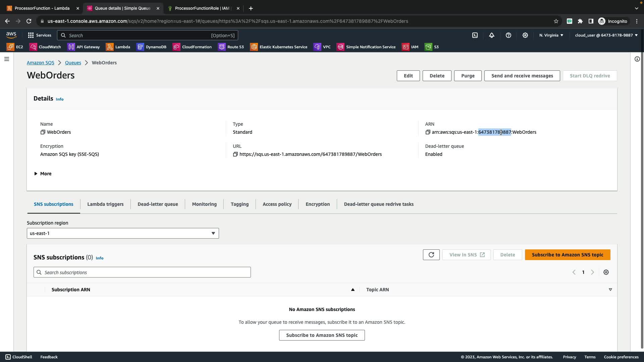Refresh the SNS subscriptions list

pyautogui.click(x=431, y=255)
